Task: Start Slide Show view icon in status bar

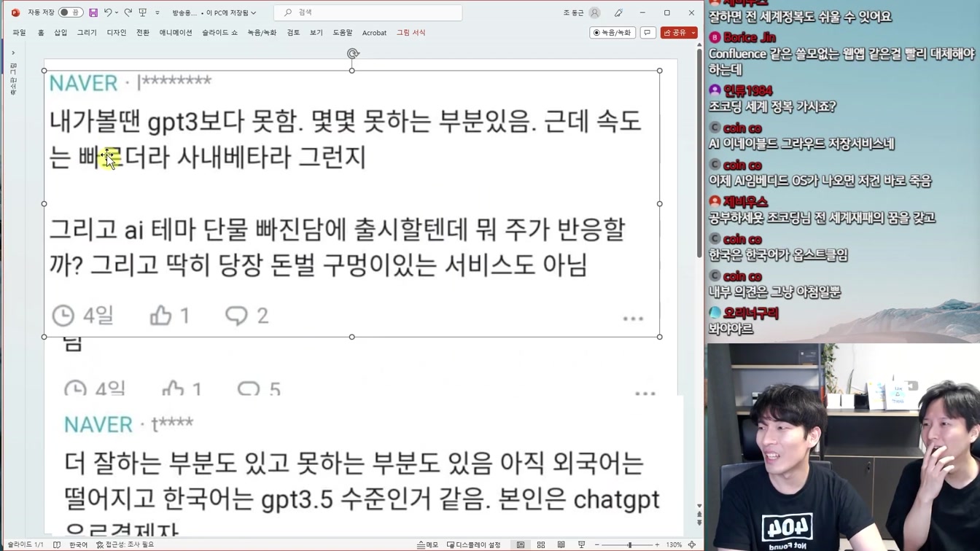Action: click(582, 544)
